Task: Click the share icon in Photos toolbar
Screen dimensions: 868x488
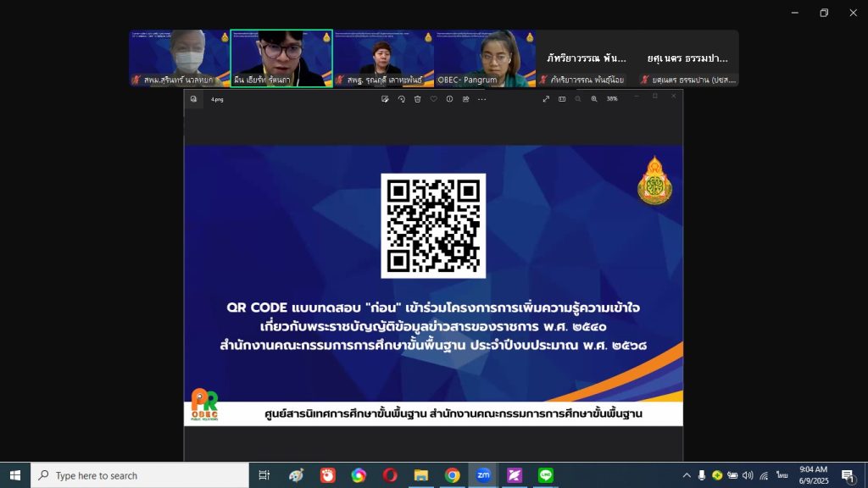Action: pyautogui.click(x=465, y=99)
